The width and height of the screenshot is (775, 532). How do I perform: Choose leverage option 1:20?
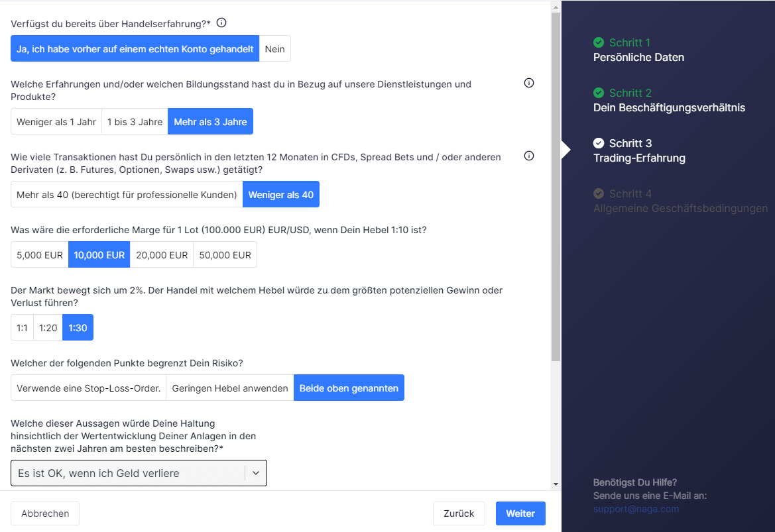(x=48, y=328)
